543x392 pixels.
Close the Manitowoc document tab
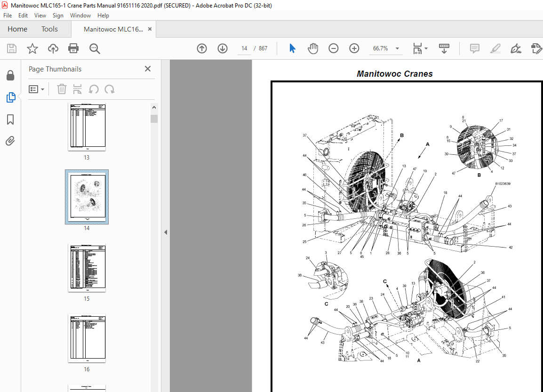pos(150,29)
